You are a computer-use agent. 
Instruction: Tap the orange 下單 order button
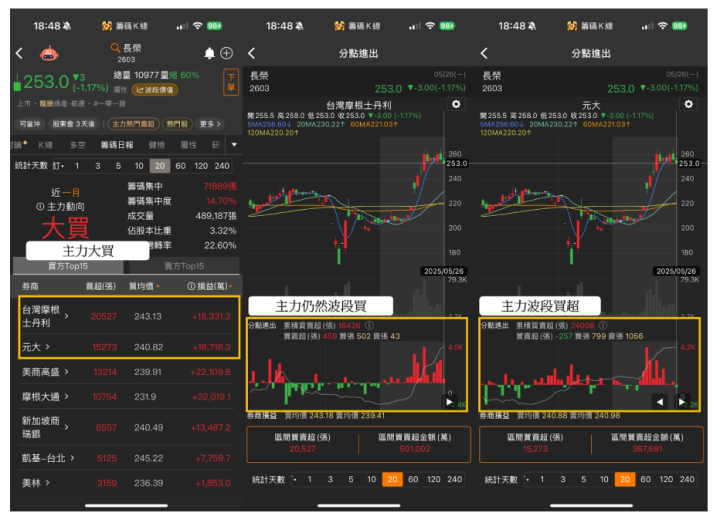(231, 82)
